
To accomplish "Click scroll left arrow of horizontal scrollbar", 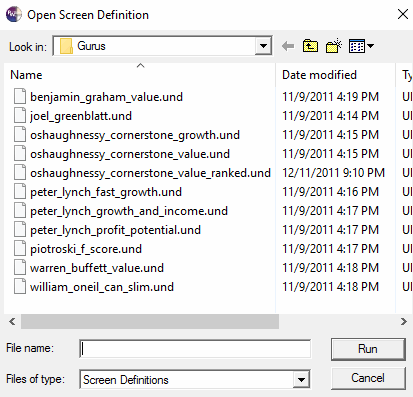I will pos(12,321).
